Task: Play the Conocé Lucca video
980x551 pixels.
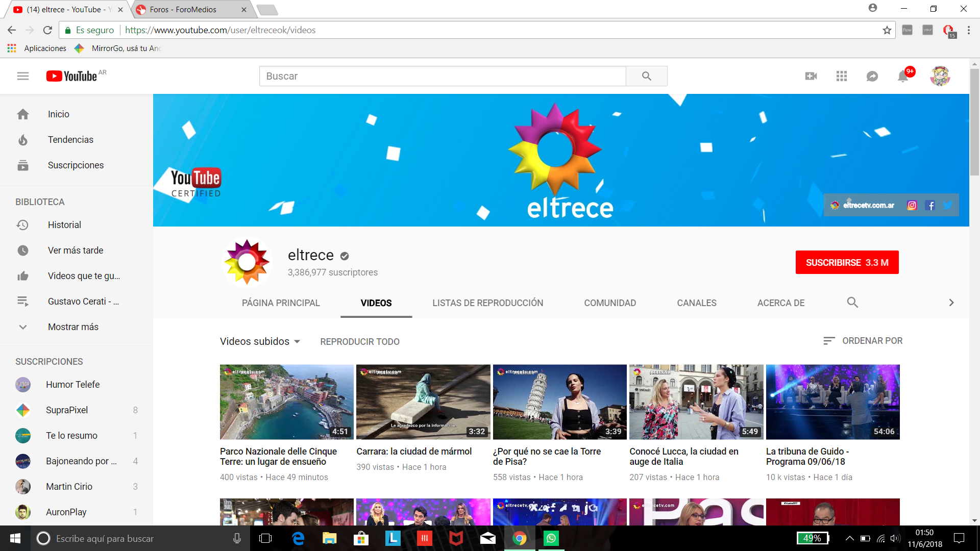Action: tap(696, 402)
